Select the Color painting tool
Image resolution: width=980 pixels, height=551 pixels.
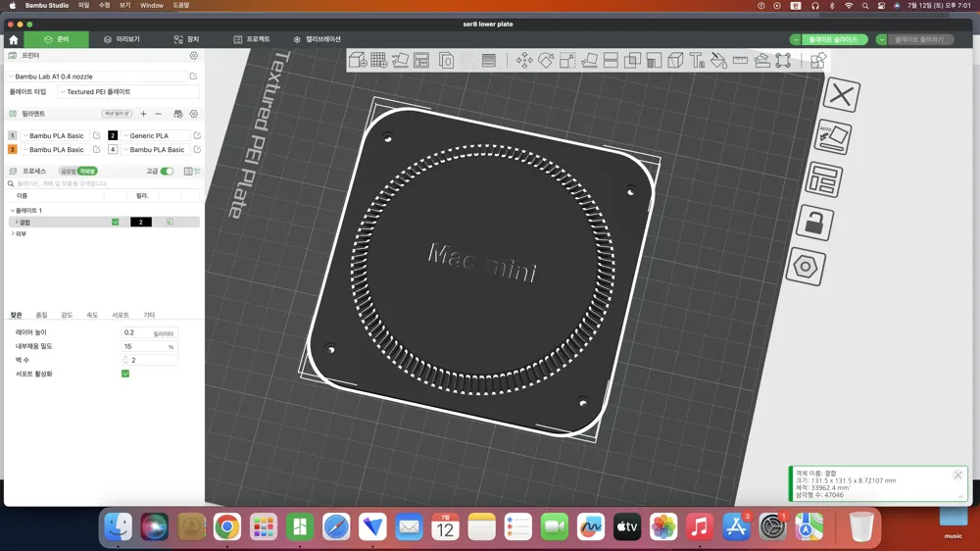(718, 60)
